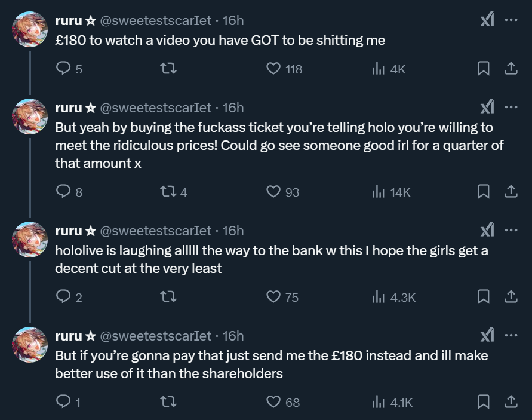The image size is (532, 420).
Task: Reply to the 'fuckass ticket' tweet with 8 replies
Action: click(63, 192)
